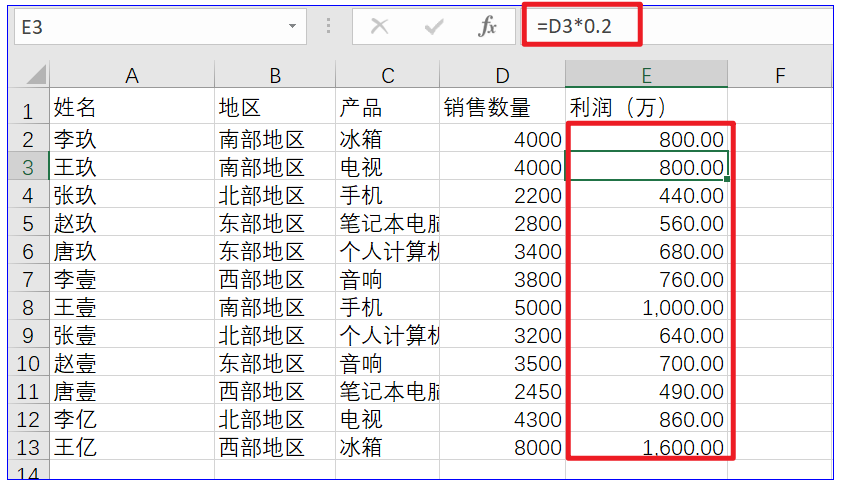Click sales quantity cell 3400
Image resolution: width=845 pixels, height=485 pixels.
click(x=502, y=251)
